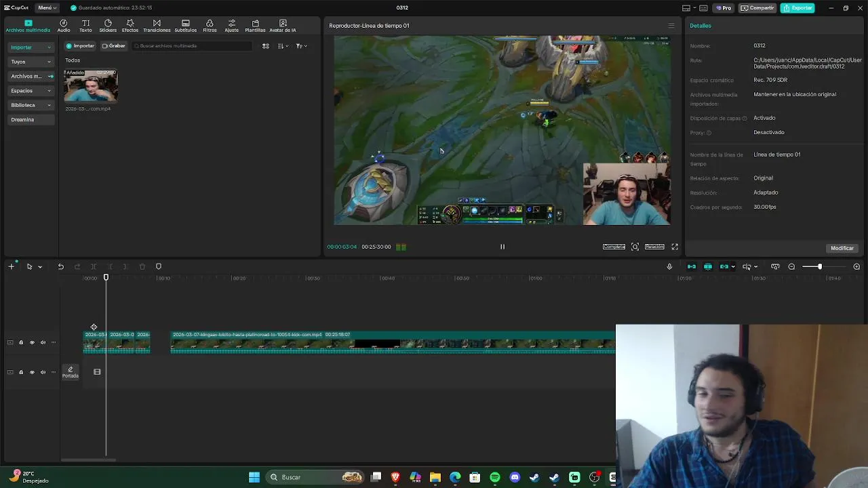Open the Dreamina sidebar item
Viewport: 868px width, 488px height.
pyautogui.click(x=31, y=119)
